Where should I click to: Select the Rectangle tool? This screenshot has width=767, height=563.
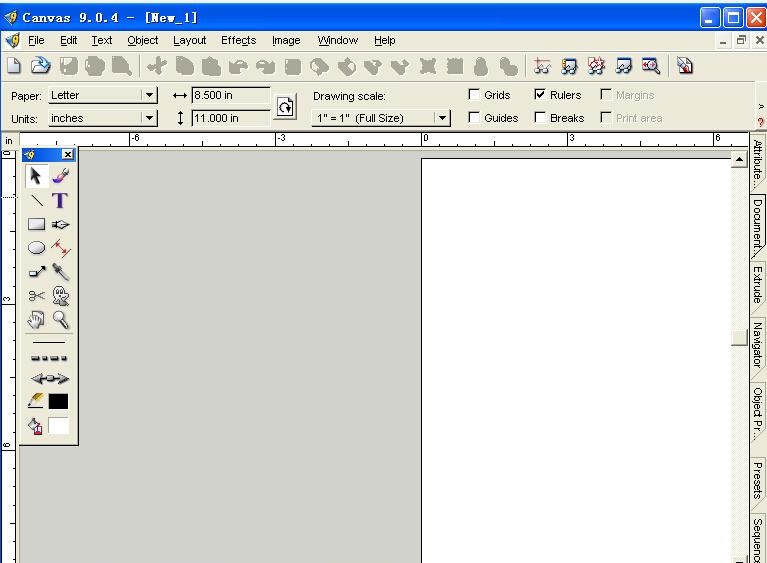click(x=36, y=224)
